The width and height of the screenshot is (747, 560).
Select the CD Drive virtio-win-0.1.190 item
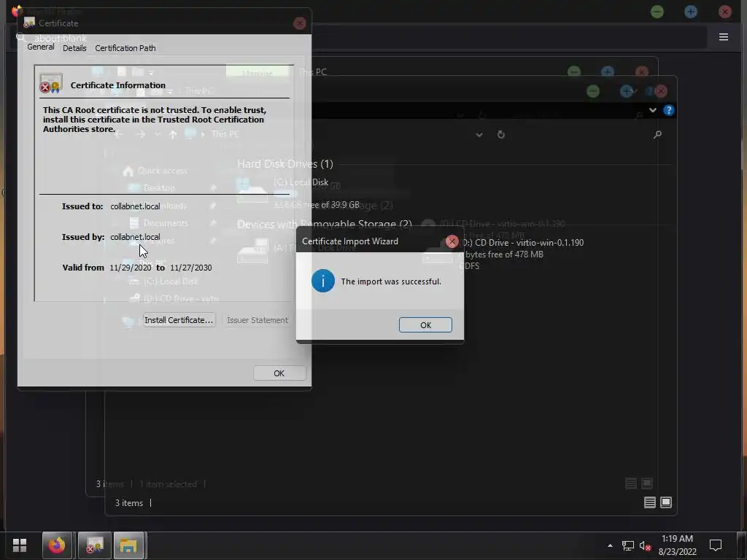coord(505,253)
